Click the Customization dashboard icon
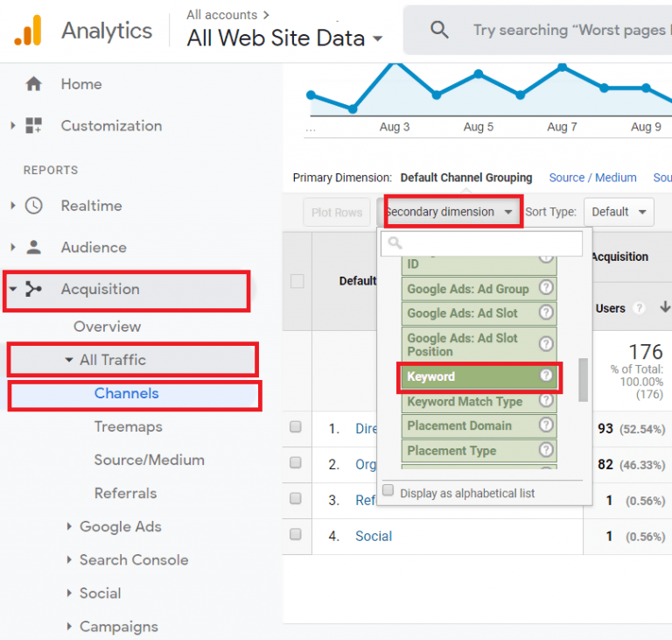Image resolution: width=672 pixels, height=640 pixels. [x=33, y=126]
